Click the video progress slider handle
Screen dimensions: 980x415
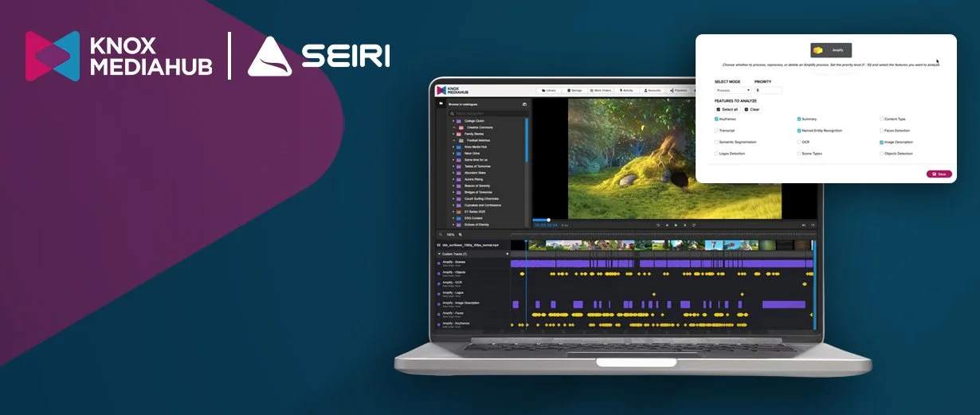[x=548, y=220]
